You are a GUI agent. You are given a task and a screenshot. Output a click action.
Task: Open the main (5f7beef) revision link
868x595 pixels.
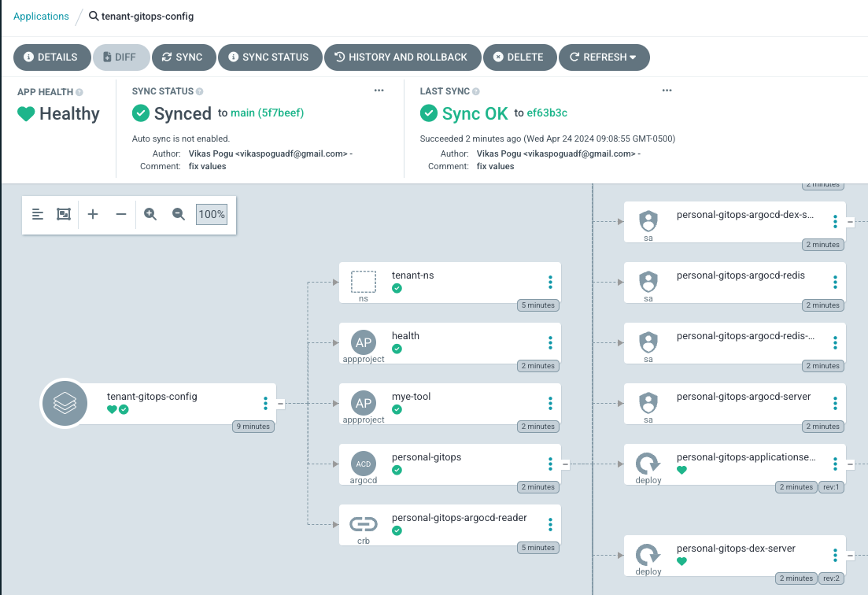[267, 113]
